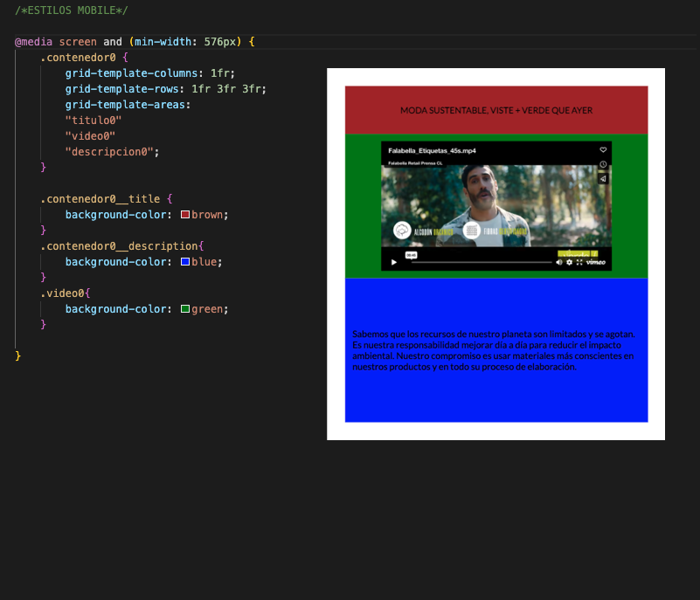Click the @media screen line
The image size is (700, 600).
pyautogui.click(x=135, y=42)
